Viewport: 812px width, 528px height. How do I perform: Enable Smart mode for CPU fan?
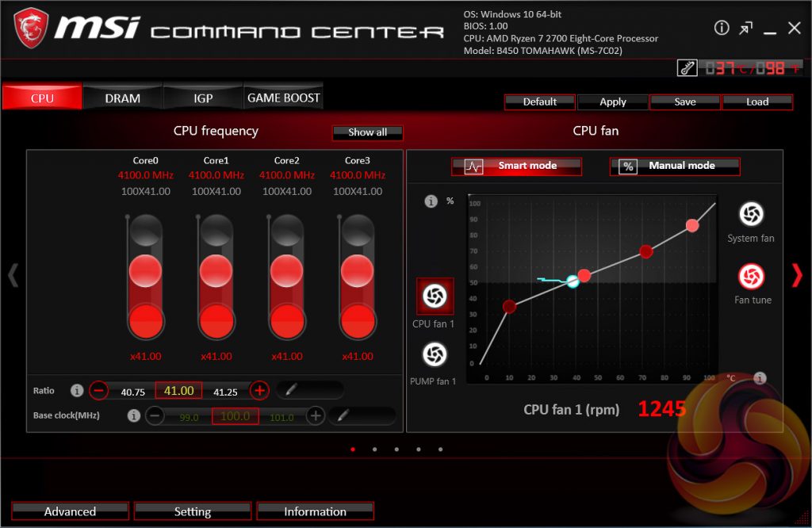click(x=516, y=166)
